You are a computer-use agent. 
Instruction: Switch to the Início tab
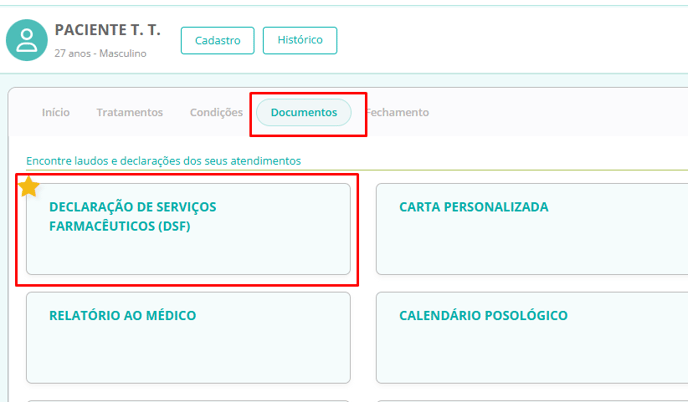tap(56, 113)
